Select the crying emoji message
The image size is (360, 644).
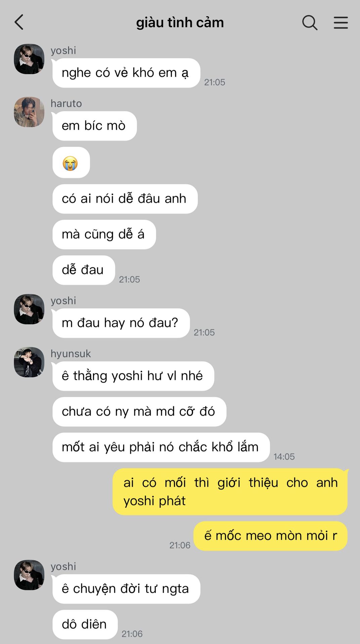pos(71,163)
